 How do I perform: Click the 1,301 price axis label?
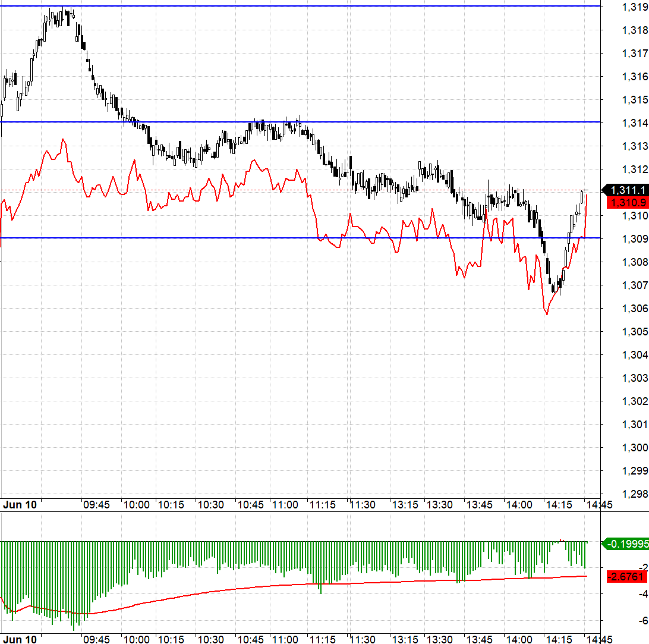tap(635, 425)
